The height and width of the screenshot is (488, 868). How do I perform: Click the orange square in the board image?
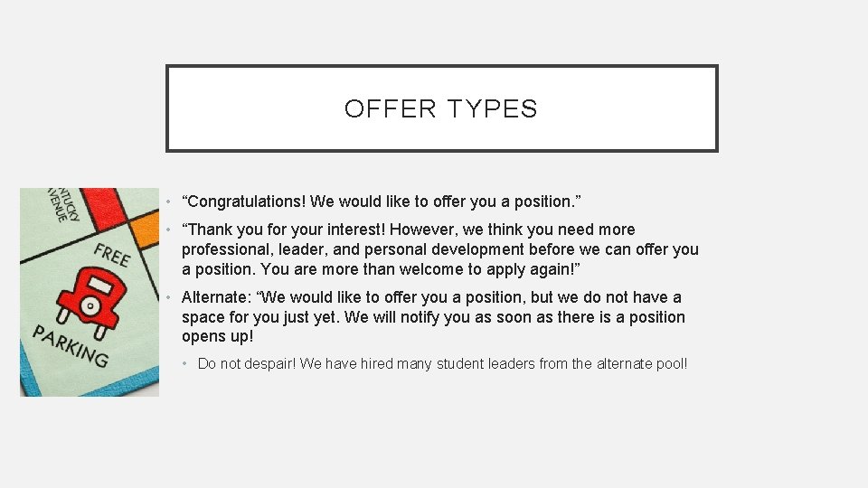pos(145,229)
